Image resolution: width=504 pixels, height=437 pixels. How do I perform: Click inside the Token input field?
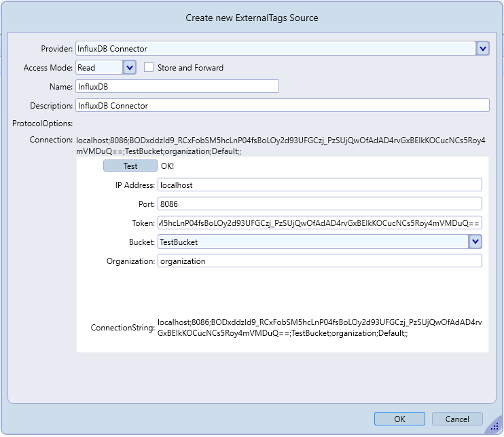[x=319, y=223]
